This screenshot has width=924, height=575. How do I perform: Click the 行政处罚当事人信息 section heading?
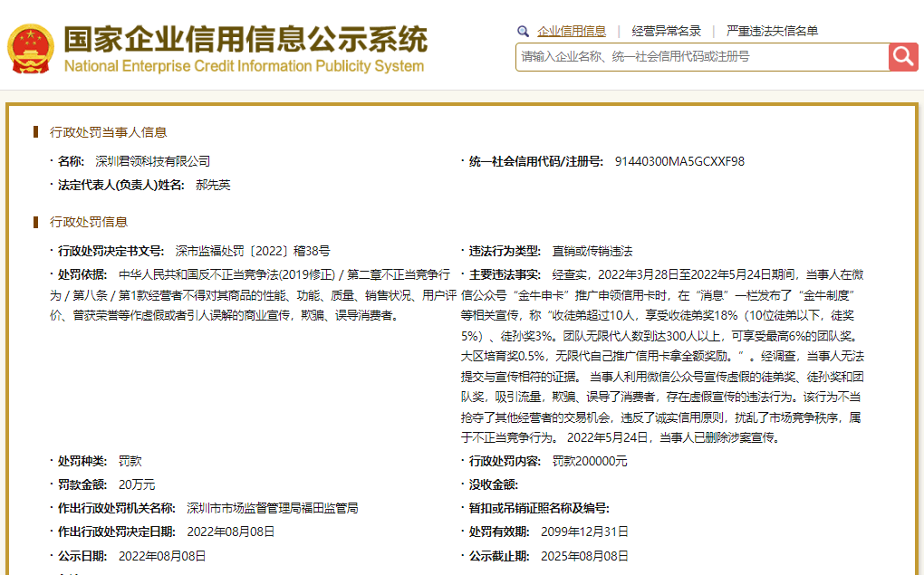coord(108,132)
